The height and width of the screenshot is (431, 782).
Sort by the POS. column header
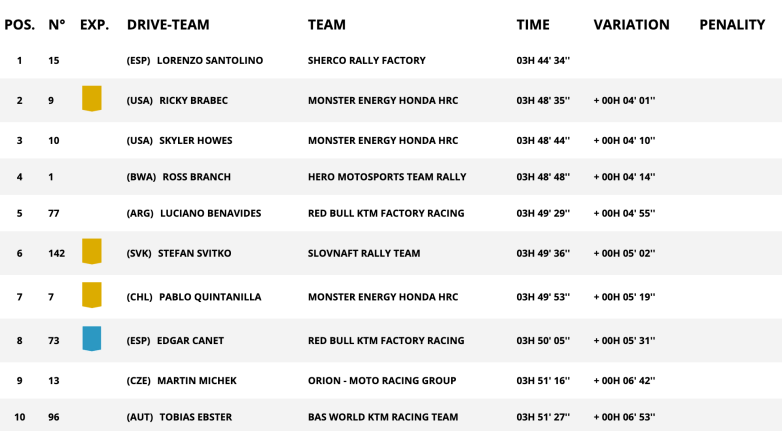[19, 25]
